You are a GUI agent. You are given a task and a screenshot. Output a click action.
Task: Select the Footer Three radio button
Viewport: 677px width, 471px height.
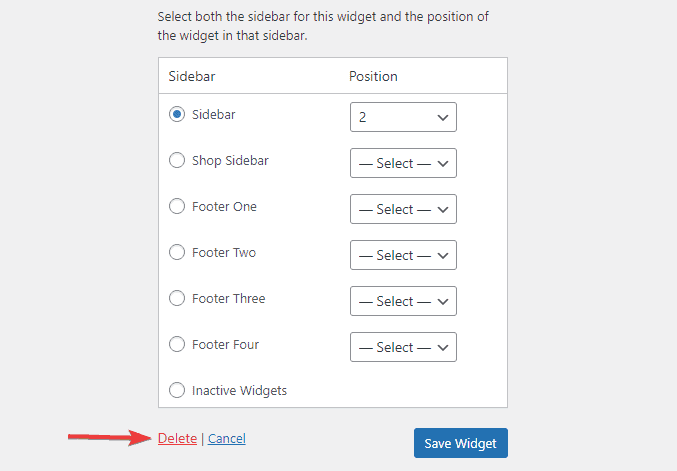tap(177, 298)
